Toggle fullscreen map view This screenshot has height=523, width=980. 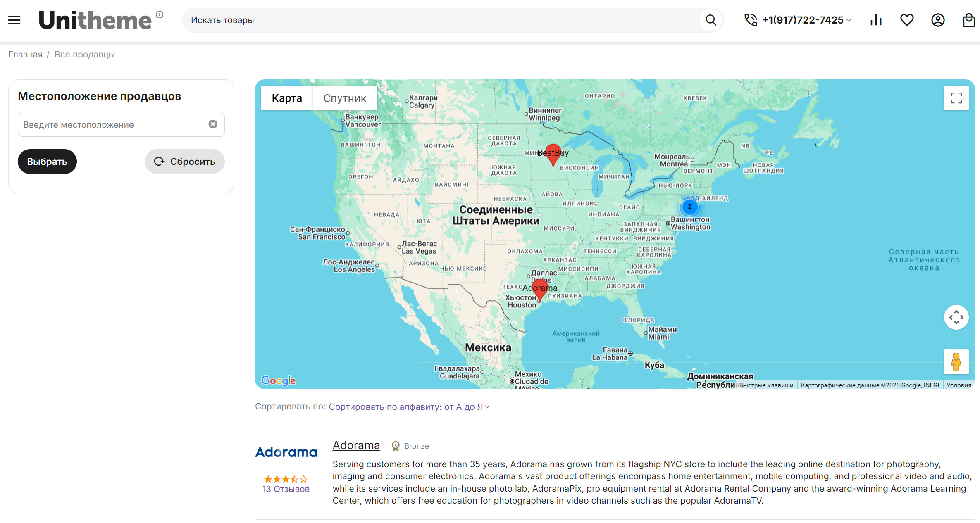[956, 98]
